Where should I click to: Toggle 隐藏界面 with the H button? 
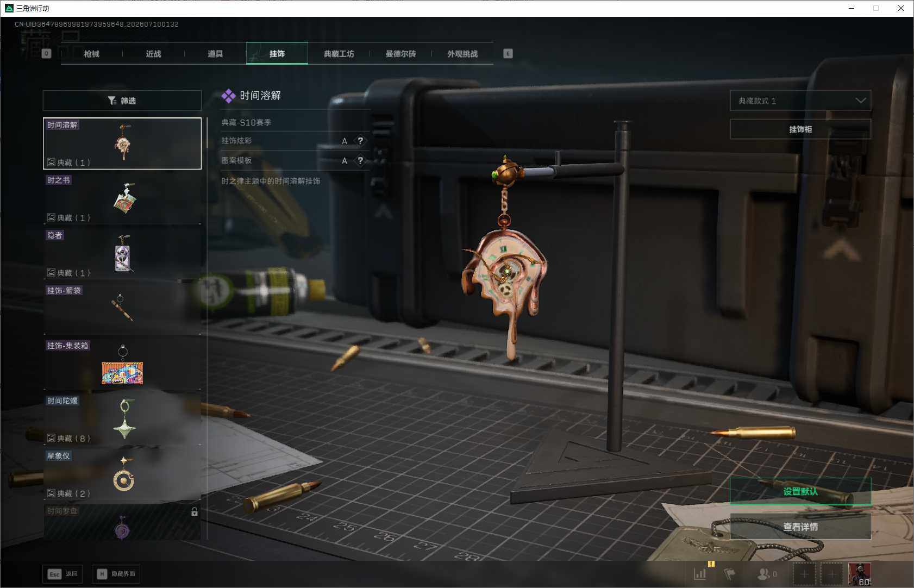(x=116, y=574)
